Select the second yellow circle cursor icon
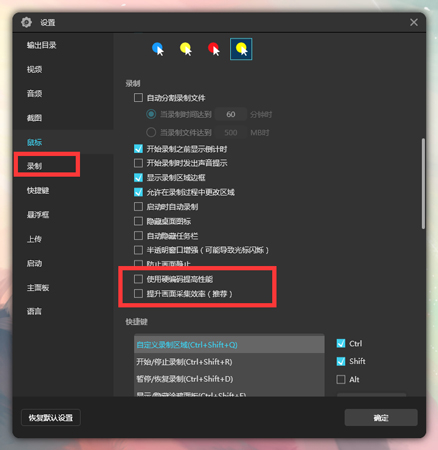 point(186,49)
